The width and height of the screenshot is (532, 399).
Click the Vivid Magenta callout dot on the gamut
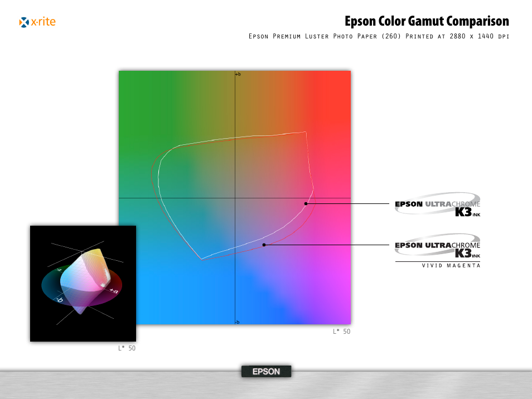264,245
